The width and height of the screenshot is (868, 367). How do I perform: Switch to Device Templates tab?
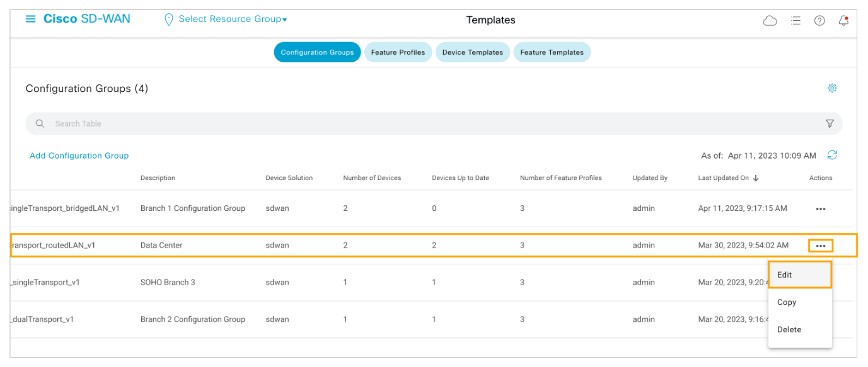pyautogui.click(x=472, y=52)
